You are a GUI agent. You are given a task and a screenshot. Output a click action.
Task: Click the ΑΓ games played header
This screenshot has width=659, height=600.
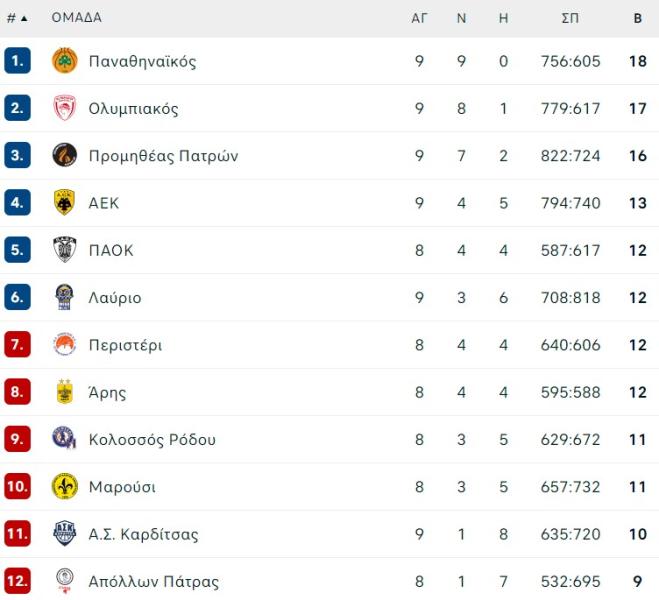click(419, 18)
